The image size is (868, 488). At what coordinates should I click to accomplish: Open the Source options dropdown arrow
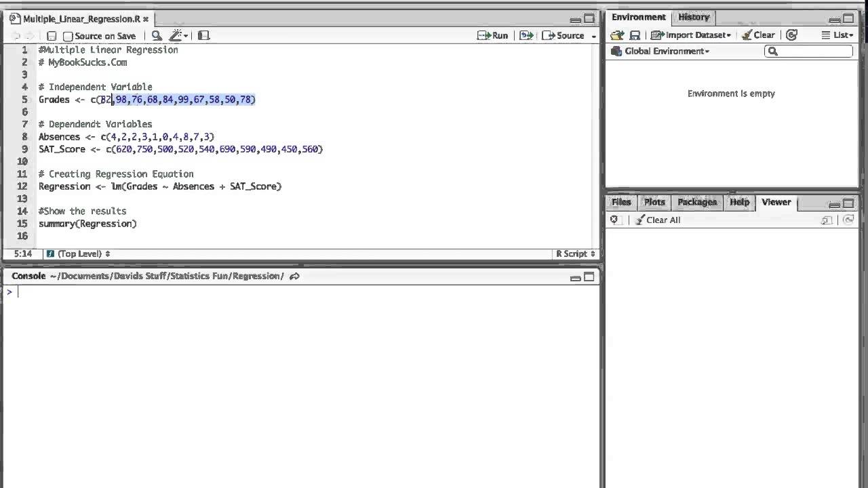(594, 36)
